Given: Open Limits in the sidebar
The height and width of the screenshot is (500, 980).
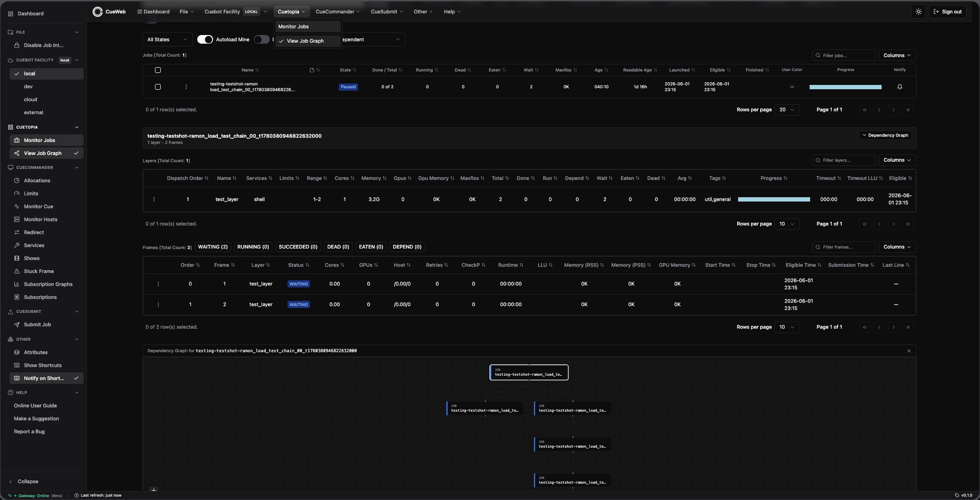Looking at the screenshot, I should click(46, 193).
